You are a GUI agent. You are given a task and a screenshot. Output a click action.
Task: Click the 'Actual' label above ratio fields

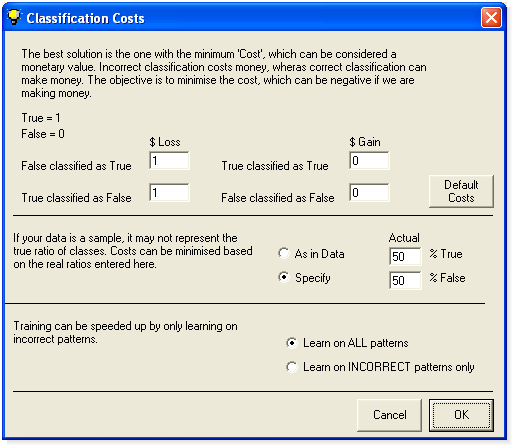coord(404,238)
